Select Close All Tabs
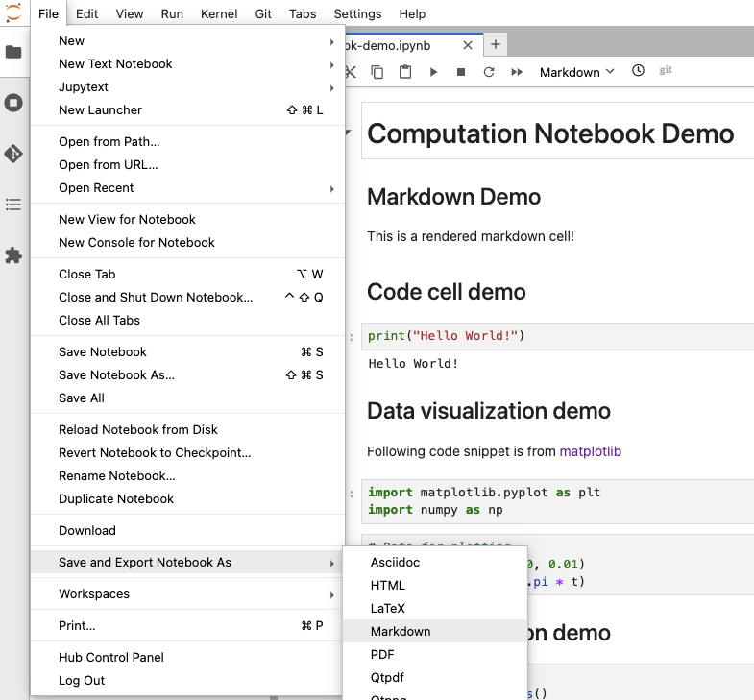The image size is (754, 700). coord(187,321)
